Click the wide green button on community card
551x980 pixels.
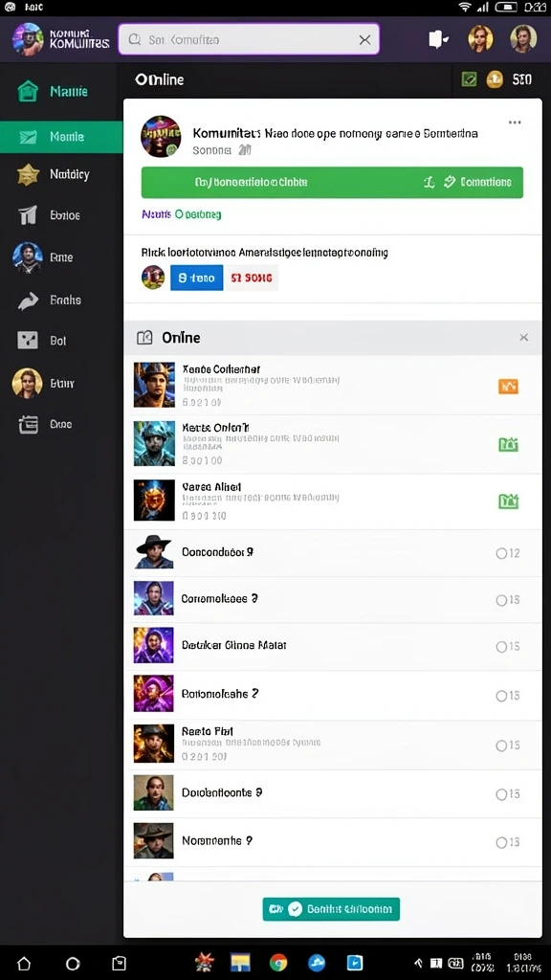pyautogui.click(x=332, y=183)
